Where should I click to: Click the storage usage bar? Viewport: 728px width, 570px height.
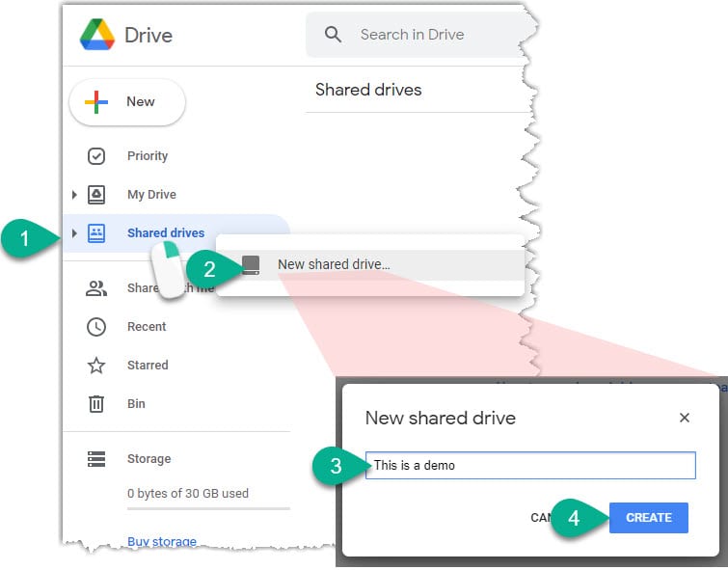208,508
